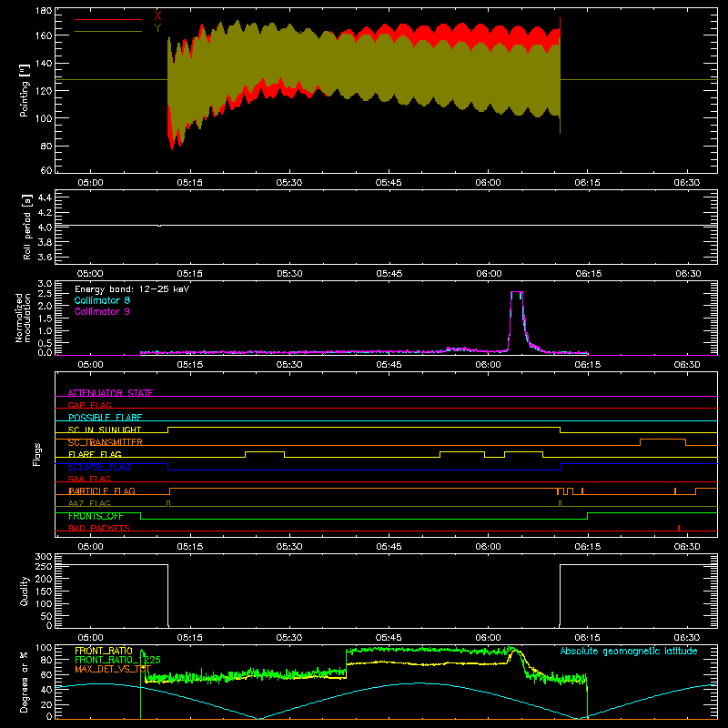
Task: Click the '40' tick on Degrees axis
Action: coord(46,691)
